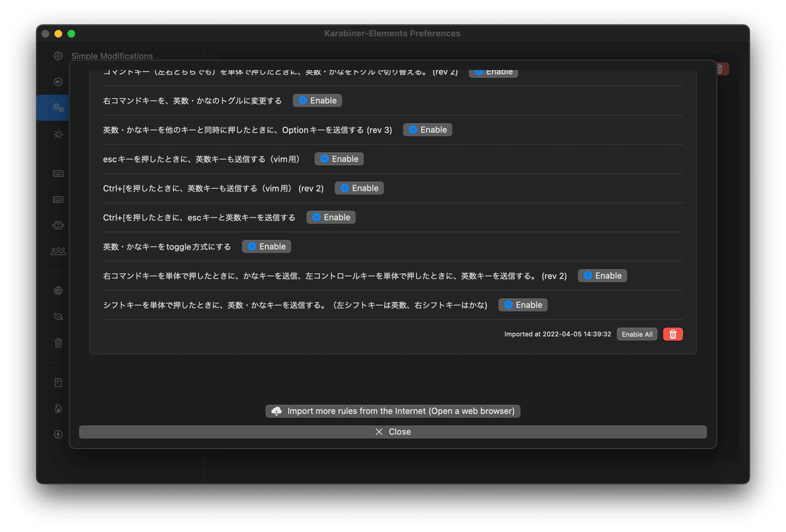786x532 pixels.
Task: Click the lower keyboard icon in sidebar
Action: pos(58,199)
